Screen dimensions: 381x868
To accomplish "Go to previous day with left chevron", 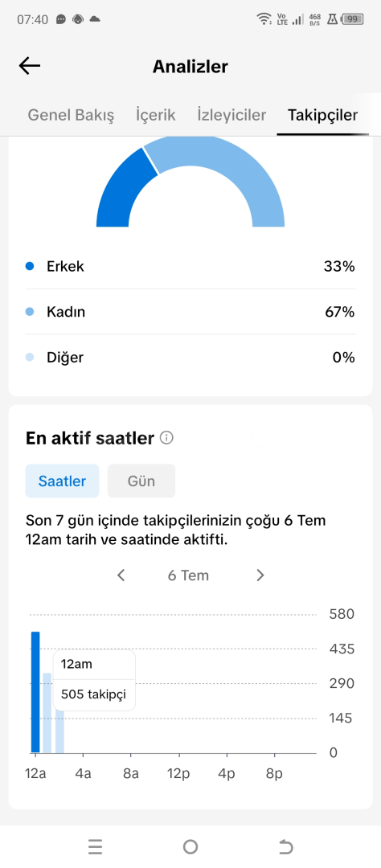I will (121, 575).
